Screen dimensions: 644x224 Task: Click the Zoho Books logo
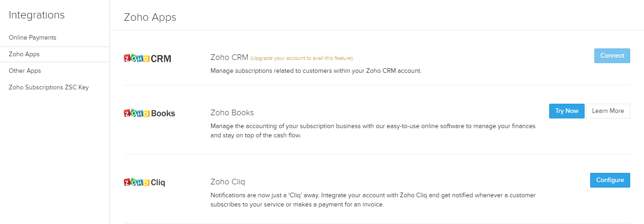(x=150, y=113)
